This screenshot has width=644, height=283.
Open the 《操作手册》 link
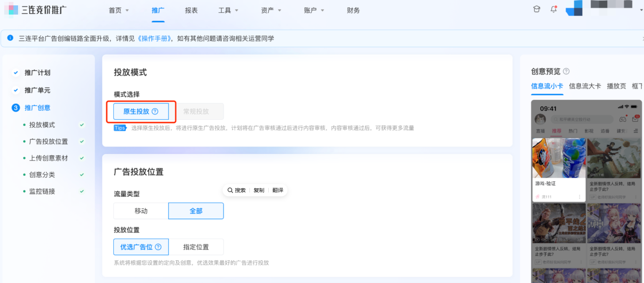[x=155, y=38]
